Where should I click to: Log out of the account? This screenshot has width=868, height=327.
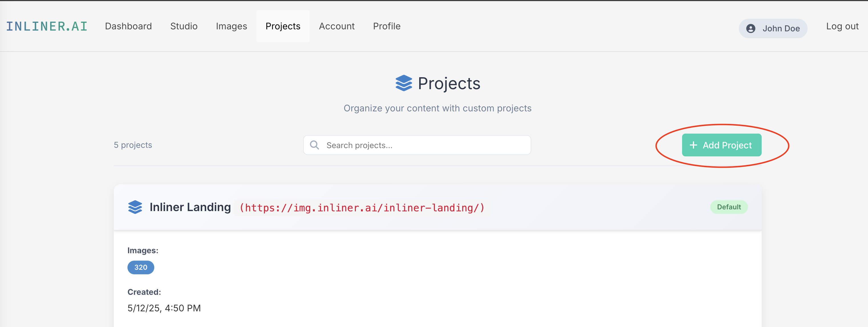click(842, 26)
